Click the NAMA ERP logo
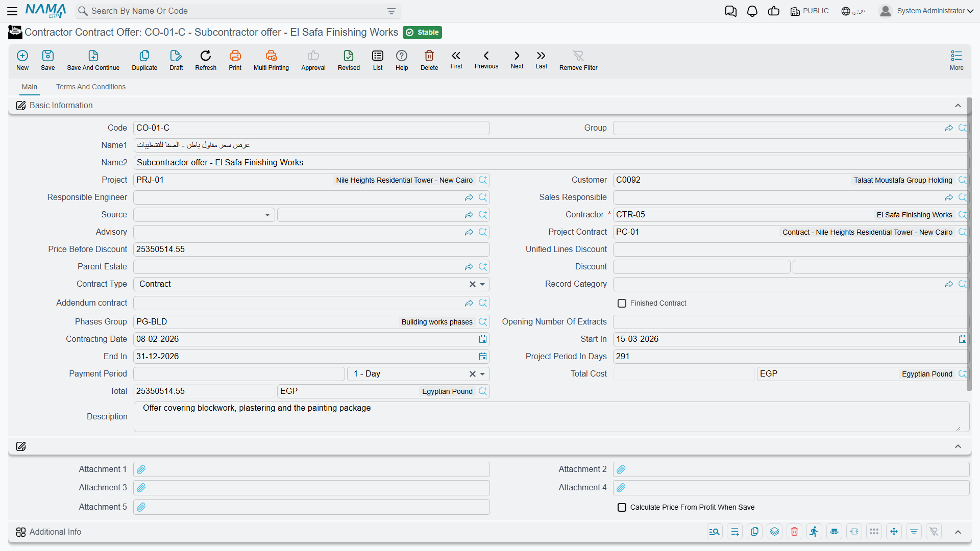The image size is (980, 551). tap(45, 11)
